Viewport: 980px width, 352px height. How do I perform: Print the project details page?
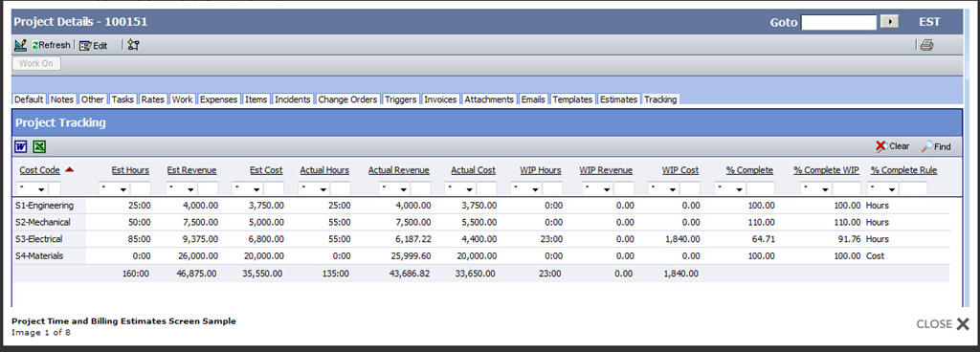click(x=926, y=45)
